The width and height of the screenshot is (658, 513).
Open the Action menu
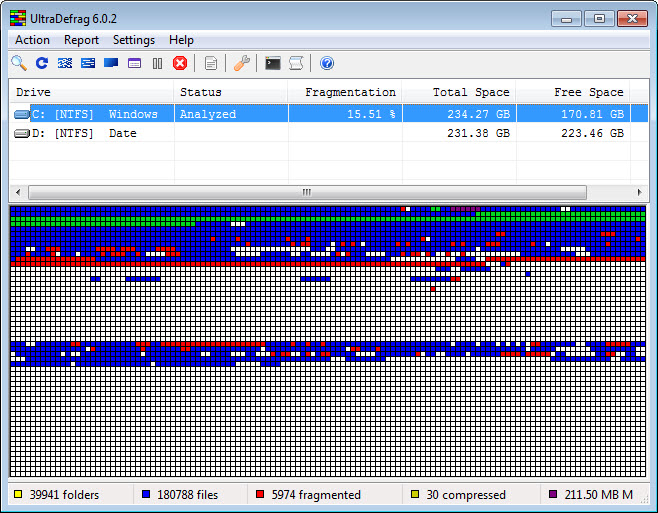pos(32,40)
